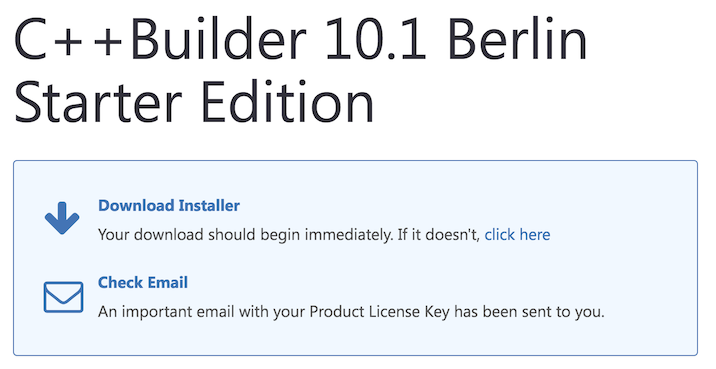Follow the "click here" download link
The image size is (716, 369).
(x=517, y=235)
